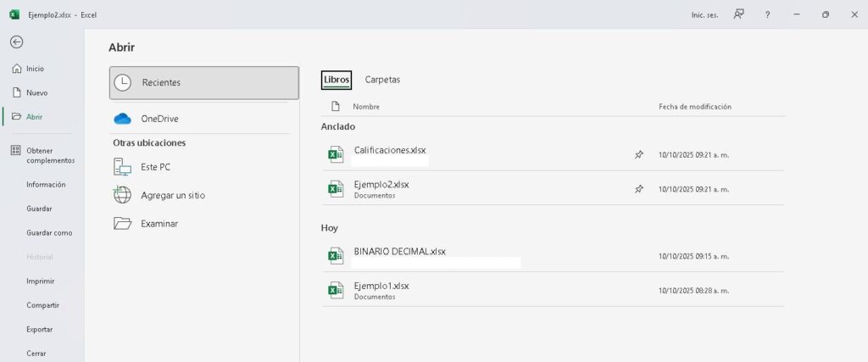Image resolution: width=868 pixels, height=362 pixels.
Task: Click Cerrar in the sidebar
Action: 36,354
